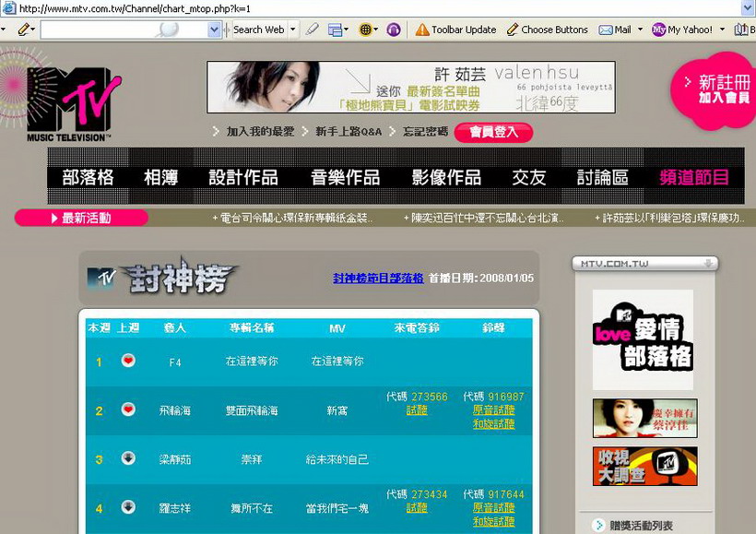Click 和旋試聽 under code 916987

[x=494, y=424]
